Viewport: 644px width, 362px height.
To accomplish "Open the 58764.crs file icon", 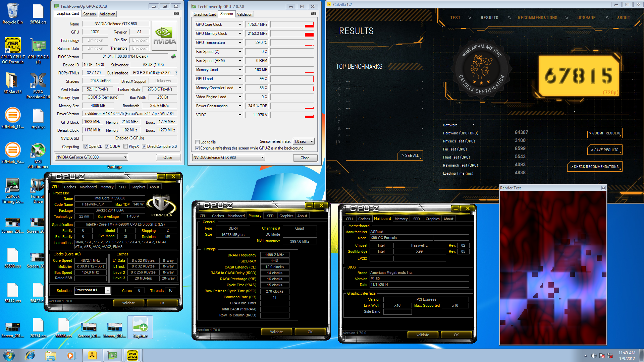I will tap(38, 13).
